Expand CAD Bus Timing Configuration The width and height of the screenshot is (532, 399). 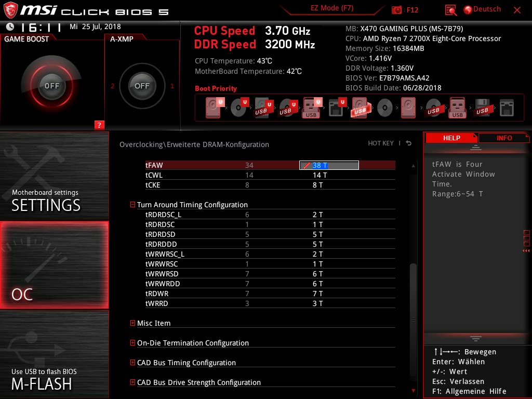tap(132, 362)
